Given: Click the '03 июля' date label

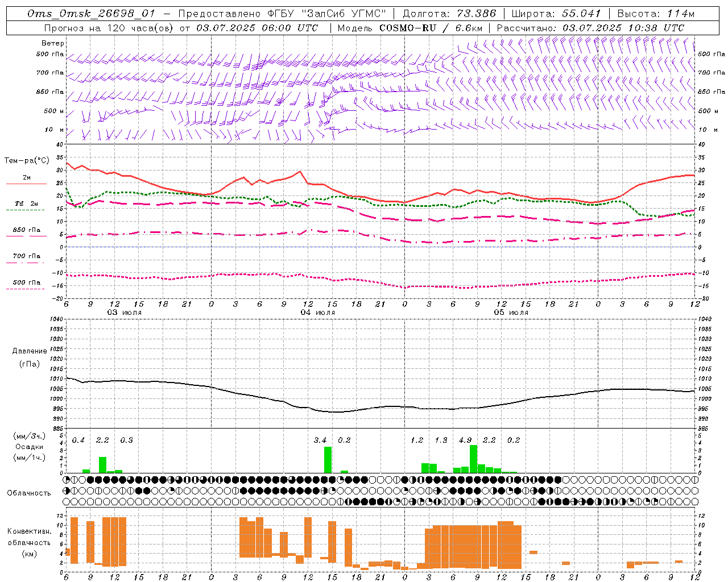Looking at the screenshot, I should coord(125,313).
